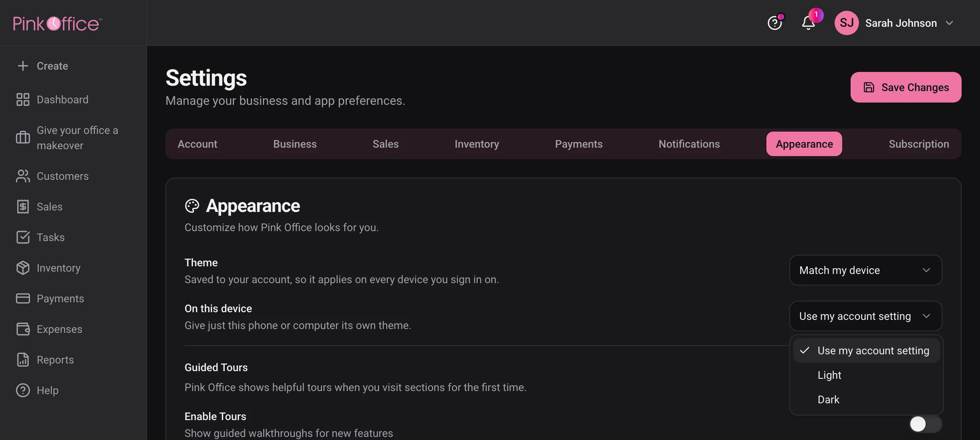Click the Enable Tours label text
Screen dimensions: 980x440
pos(215,416)
